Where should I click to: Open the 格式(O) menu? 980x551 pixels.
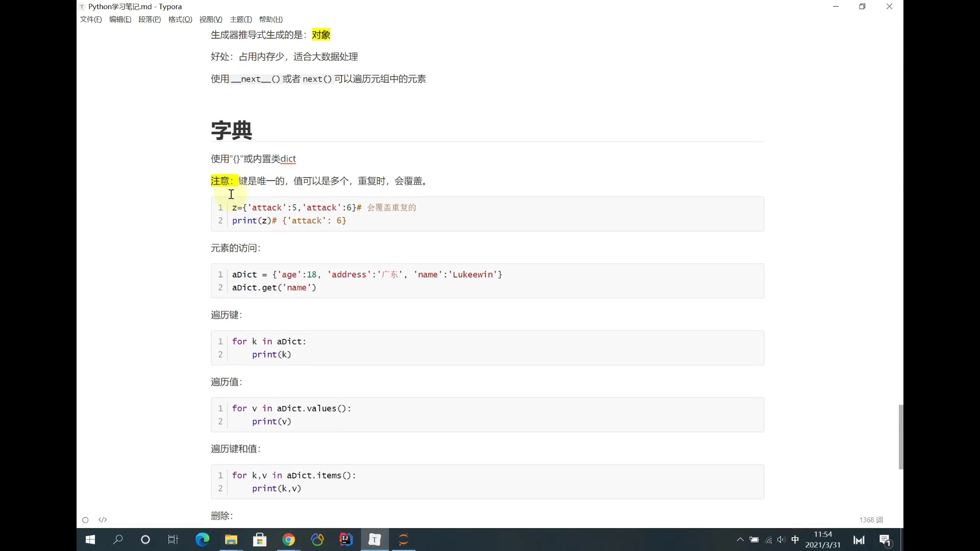tap(180, 19)
